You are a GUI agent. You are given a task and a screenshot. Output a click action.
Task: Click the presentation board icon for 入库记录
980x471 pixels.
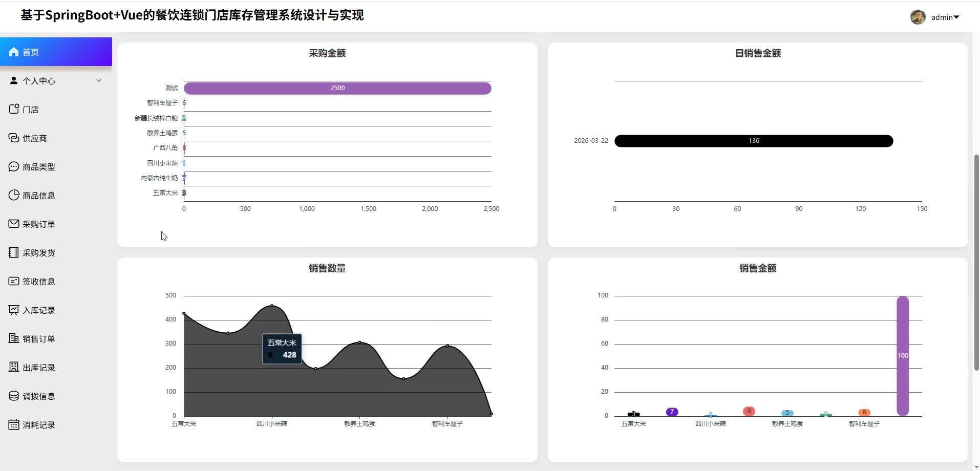point(14,310)
